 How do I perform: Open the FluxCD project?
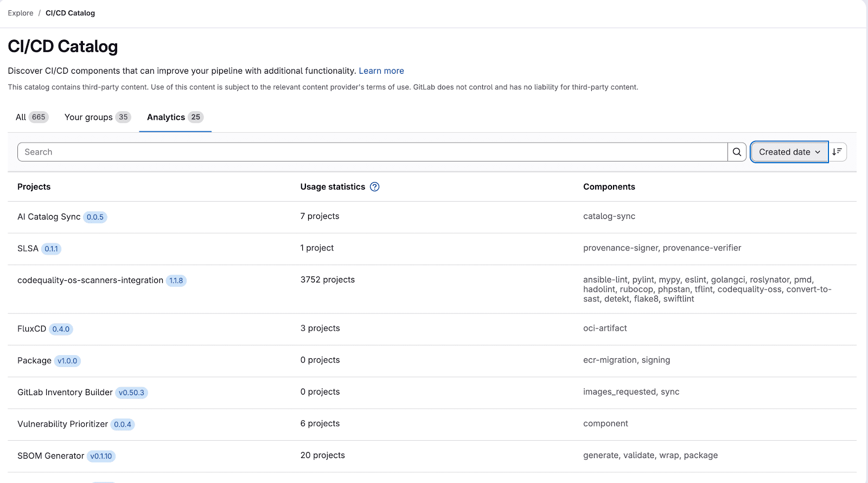[31, 329]
